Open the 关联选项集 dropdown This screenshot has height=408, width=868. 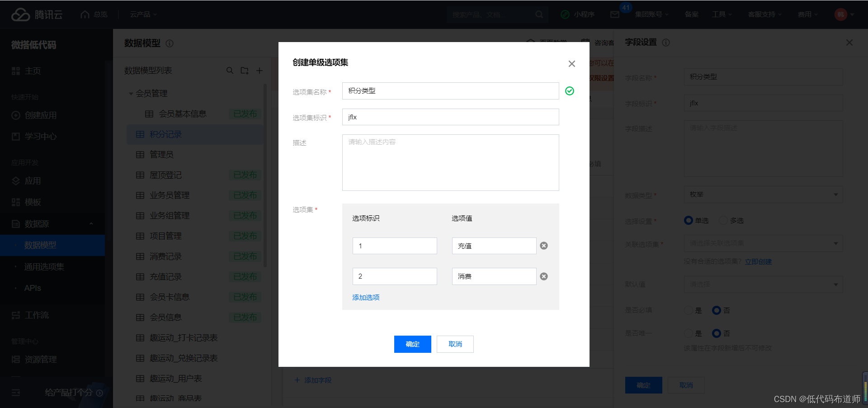tap(763, 243)
